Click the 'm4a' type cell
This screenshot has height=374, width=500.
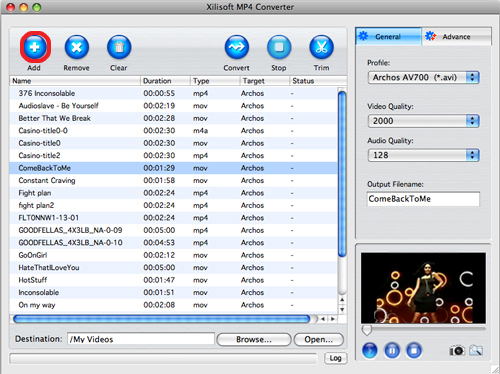tap(200, 131)
